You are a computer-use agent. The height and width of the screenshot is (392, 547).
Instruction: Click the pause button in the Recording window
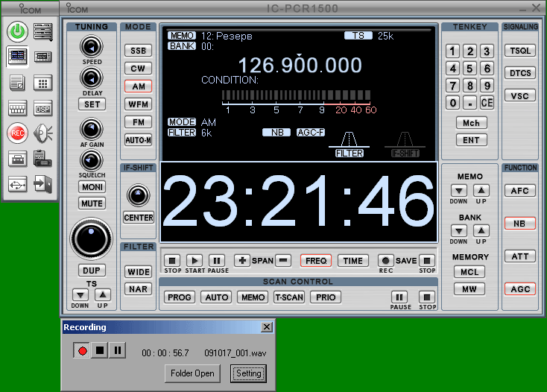pos(118,350)
